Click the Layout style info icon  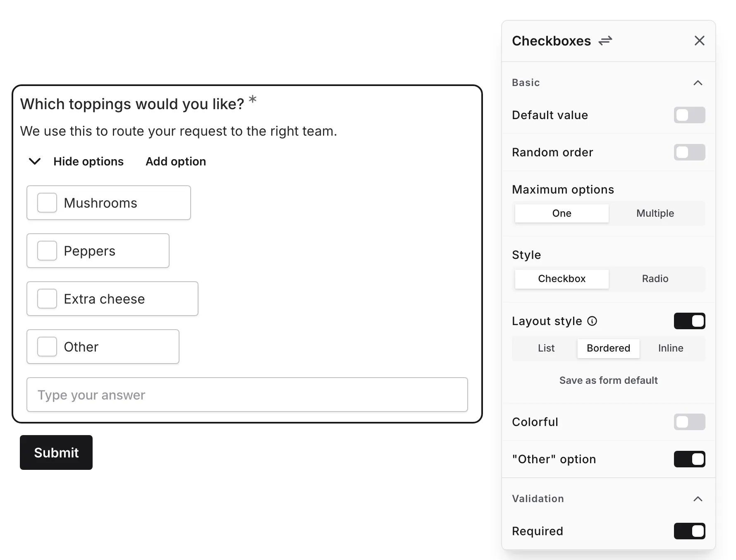pyautogui.click(x=592, y=321)
